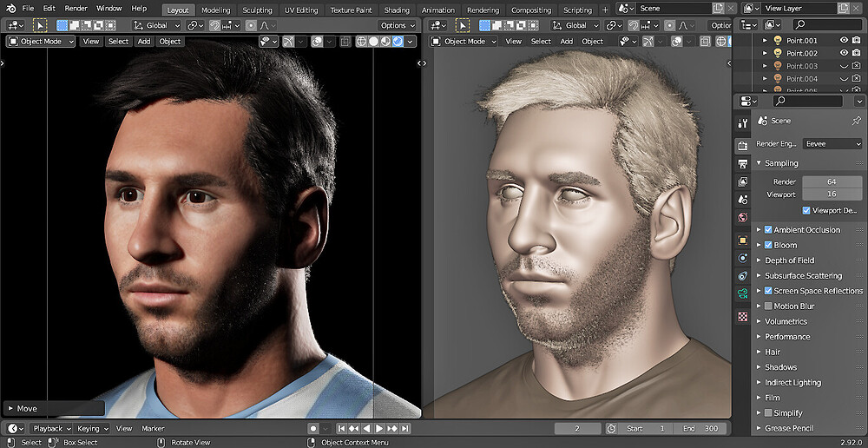The height and width of the screenshot is (448, 868).
Task: Open Options dropdown in left viewport
Action: [x=398, y=25]
